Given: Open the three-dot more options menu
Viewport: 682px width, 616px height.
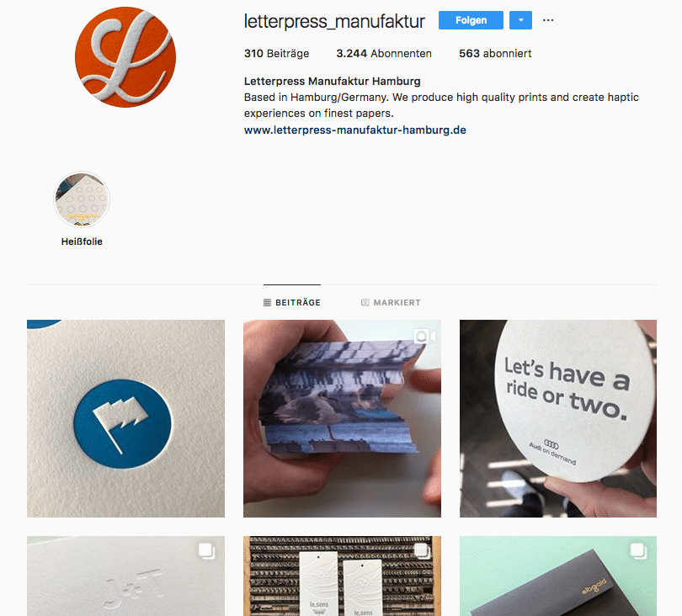Looking at the screenshot, I should click(x=548, y=20).
